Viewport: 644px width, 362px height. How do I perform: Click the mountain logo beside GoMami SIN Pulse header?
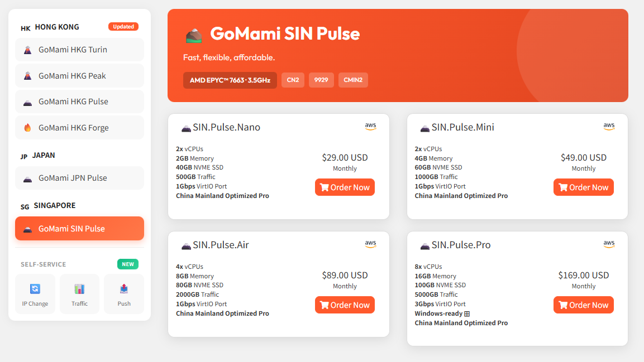194,35
